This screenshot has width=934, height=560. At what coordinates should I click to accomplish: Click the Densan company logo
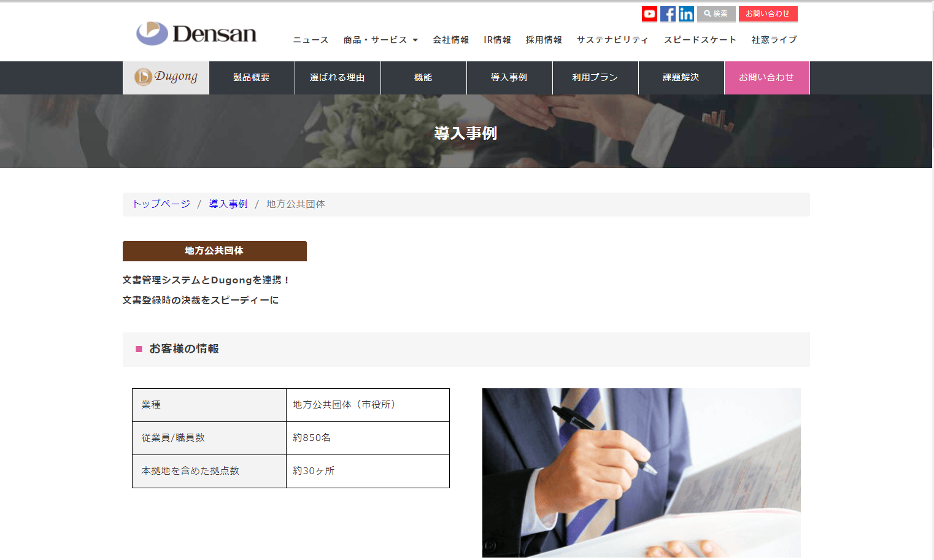pyautogui.click(x=196, y=34)
